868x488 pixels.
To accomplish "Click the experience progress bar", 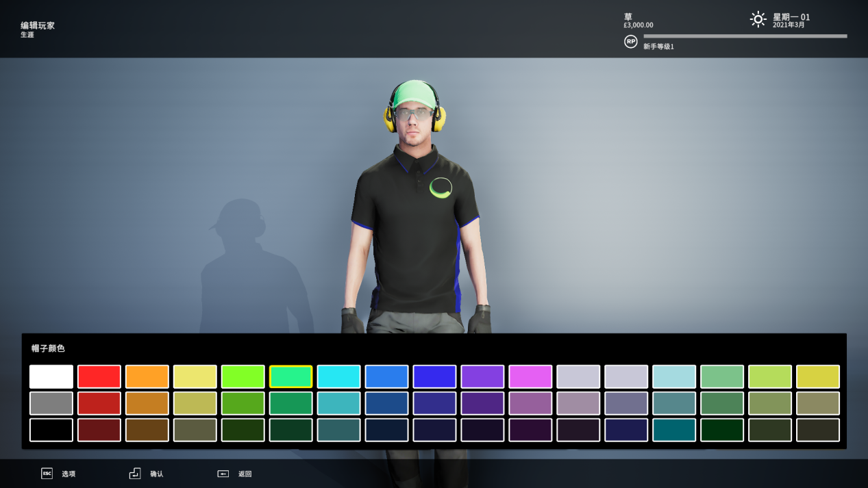I will pos(745,36).
